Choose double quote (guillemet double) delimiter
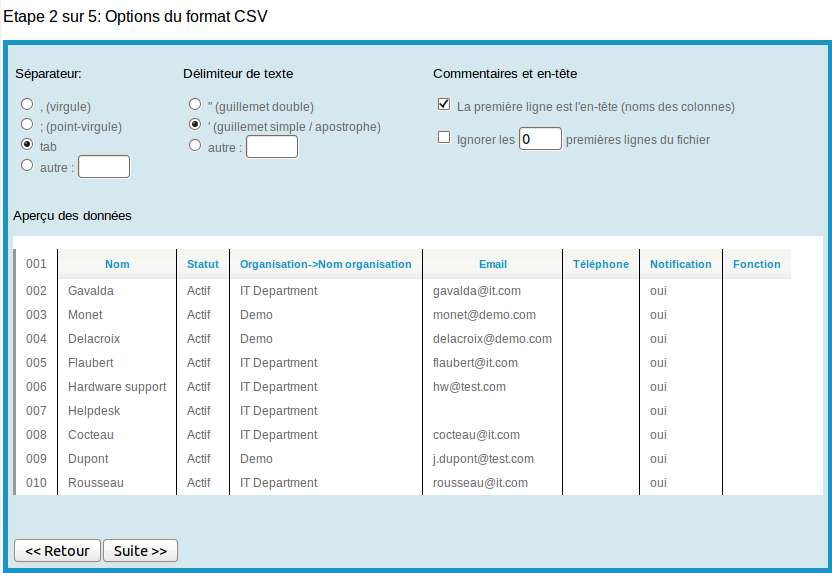The image size is (832, 573). (195, 104)
